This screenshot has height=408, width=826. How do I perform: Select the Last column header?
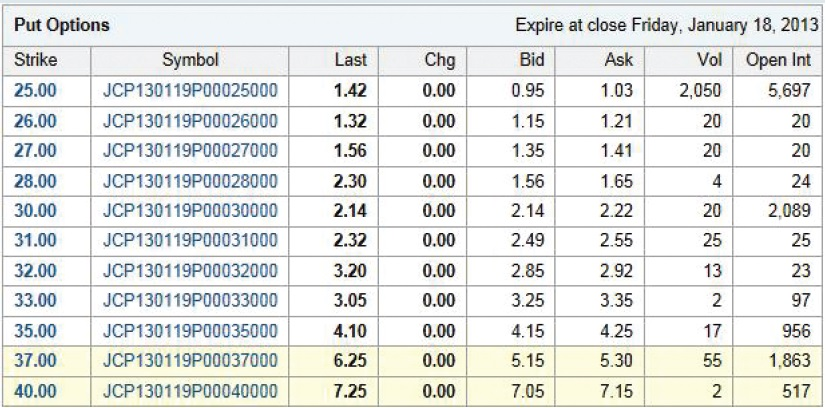(350, 60)
